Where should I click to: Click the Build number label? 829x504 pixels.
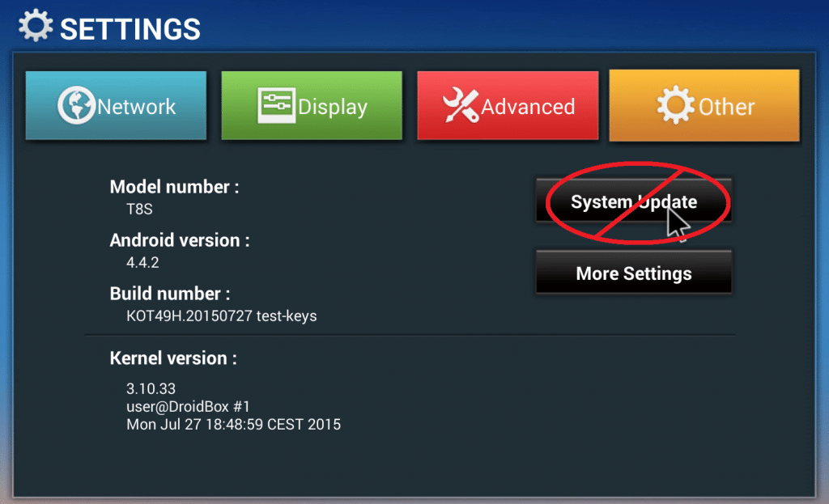tap(170, 294)
